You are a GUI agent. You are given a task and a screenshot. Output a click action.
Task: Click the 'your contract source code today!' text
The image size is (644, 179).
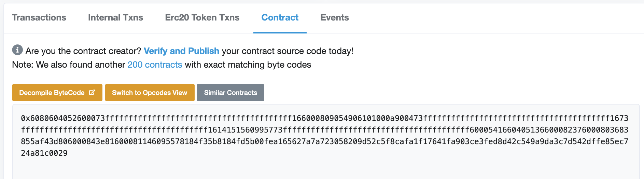coord(288,51)
